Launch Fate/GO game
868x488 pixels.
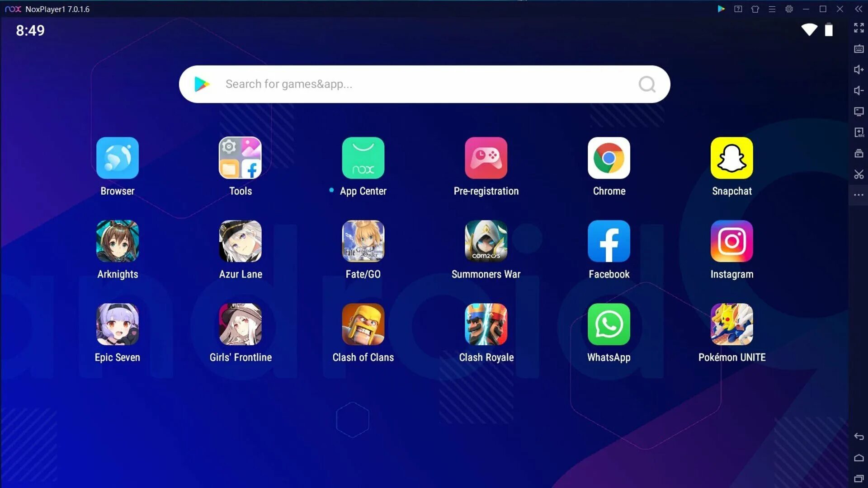tap(363, 241)
